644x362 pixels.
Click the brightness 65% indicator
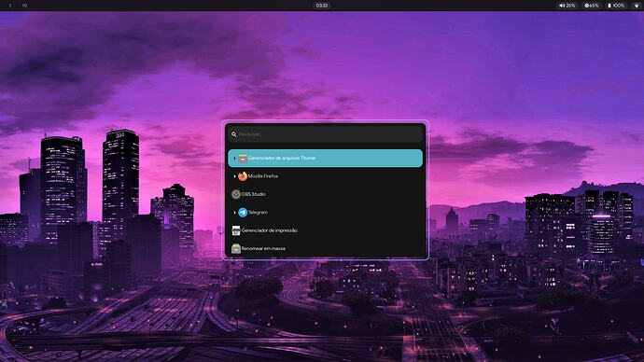click(592, 6)
